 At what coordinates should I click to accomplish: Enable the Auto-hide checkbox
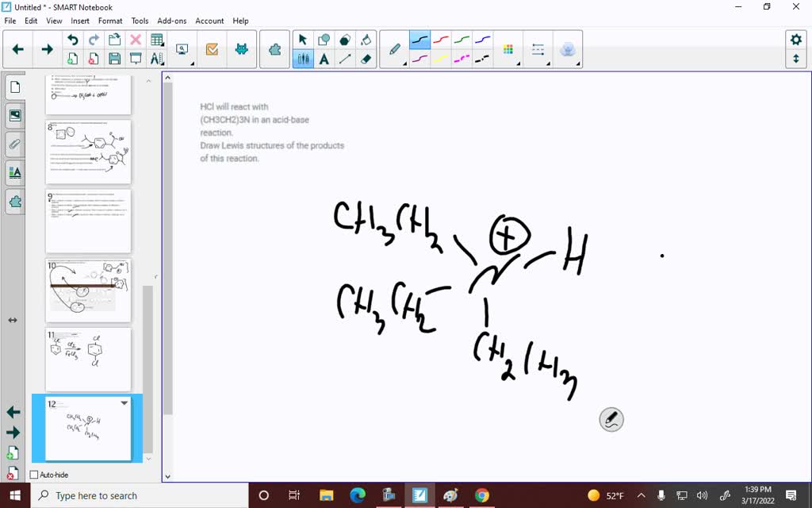click(x=33, y=475)
